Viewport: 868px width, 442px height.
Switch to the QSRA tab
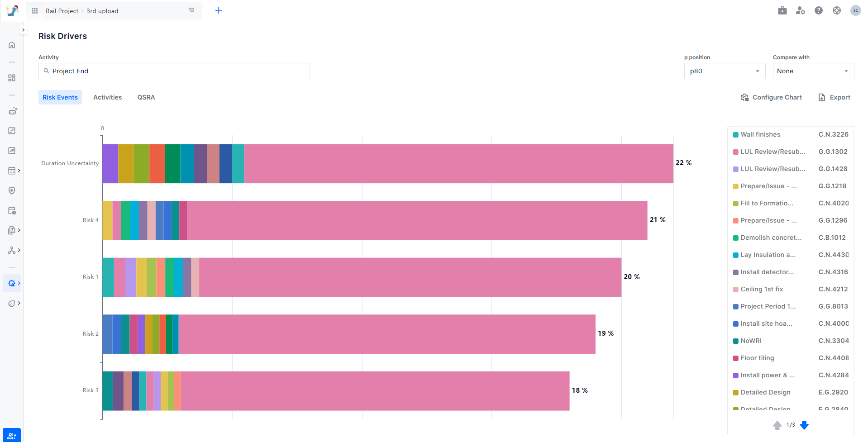[x=146, y=97]
